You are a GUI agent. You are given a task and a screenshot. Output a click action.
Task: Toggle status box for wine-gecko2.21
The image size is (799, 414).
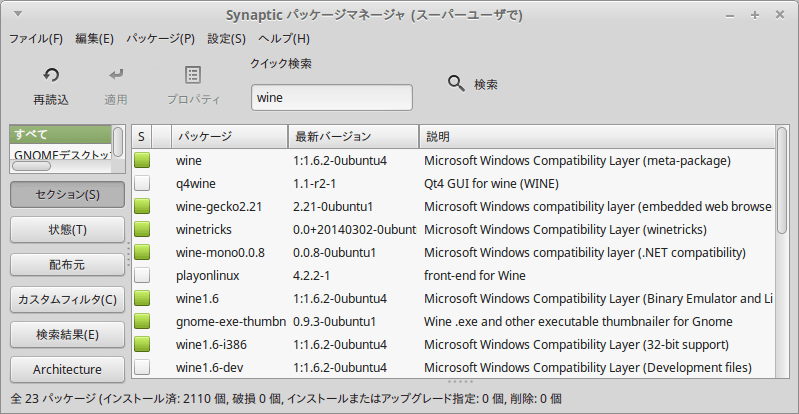[142, 206]
